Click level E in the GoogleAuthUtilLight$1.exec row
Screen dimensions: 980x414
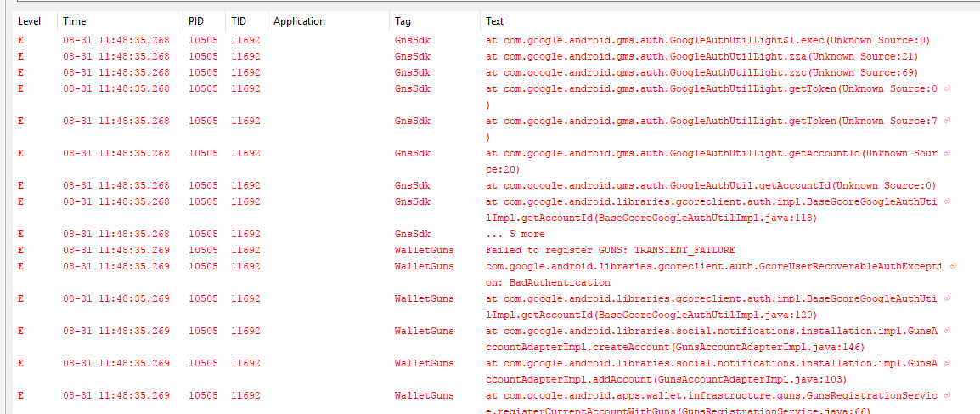20,40
